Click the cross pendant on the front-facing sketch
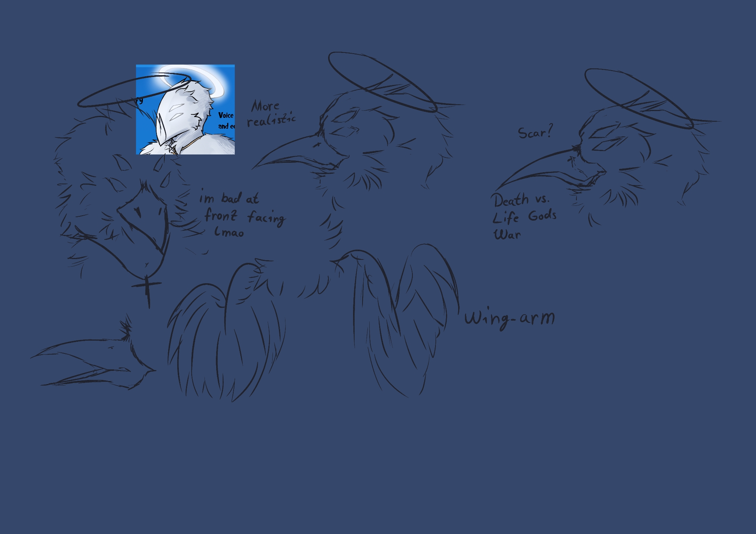 pyautogui.click(x=147, y=287)
